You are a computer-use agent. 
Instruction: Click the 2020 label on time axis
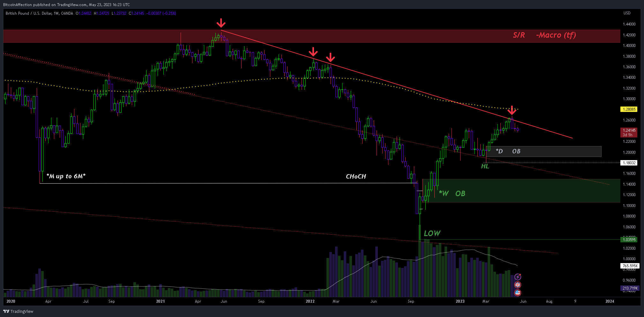click(x=11, y=301)
